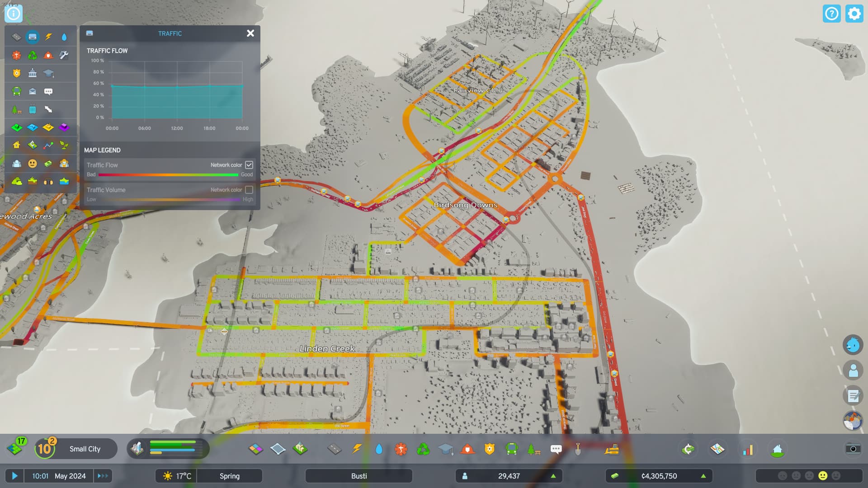868x488 pixels.
Task: Open the Roads build menu in toolbar
Action: point(335,449)
